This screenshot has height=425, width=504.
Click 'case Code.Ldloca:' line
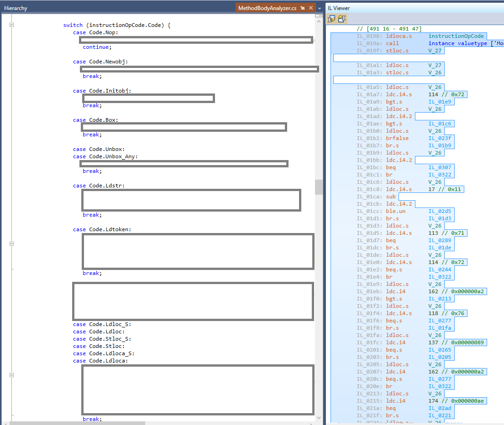pos(100,361)
